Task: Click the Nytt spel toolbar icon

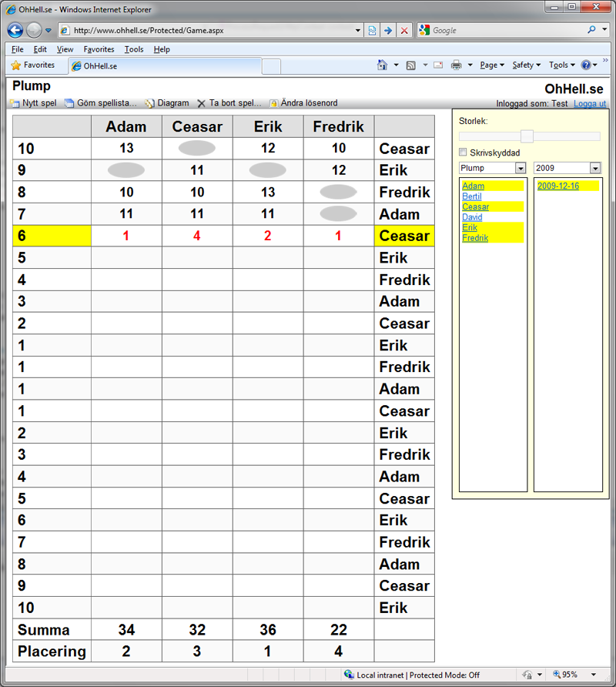Action: pos(14,103)
